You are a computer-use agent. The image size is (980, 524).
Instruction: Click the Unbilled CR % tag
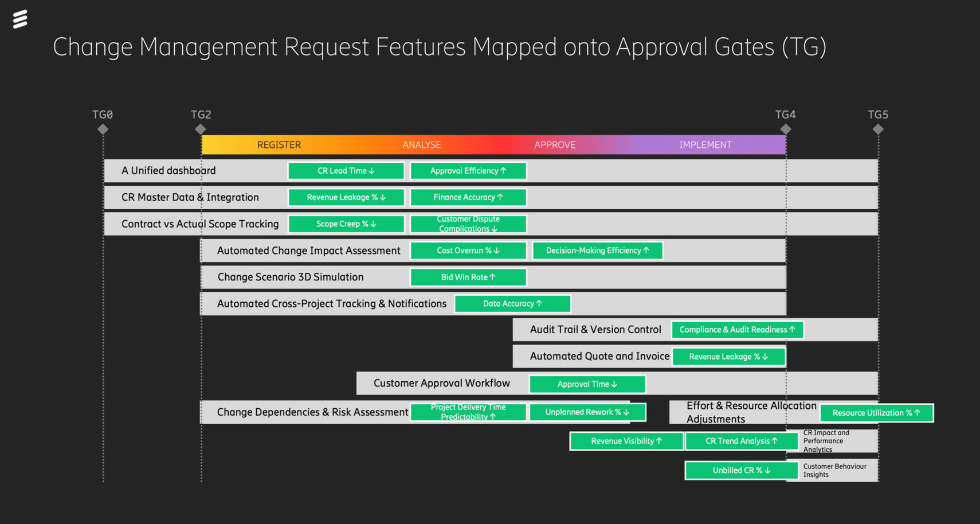(742, 471)
